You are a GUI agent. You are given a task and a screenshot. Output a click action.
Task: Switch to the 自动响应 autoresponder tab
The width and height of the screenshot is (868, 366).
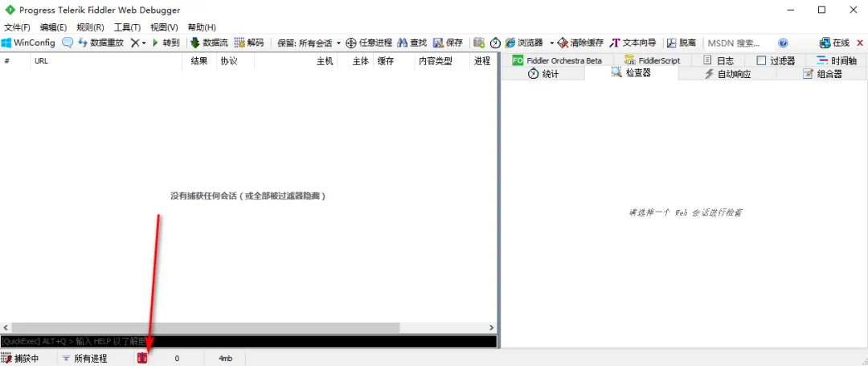coord(727,74)
